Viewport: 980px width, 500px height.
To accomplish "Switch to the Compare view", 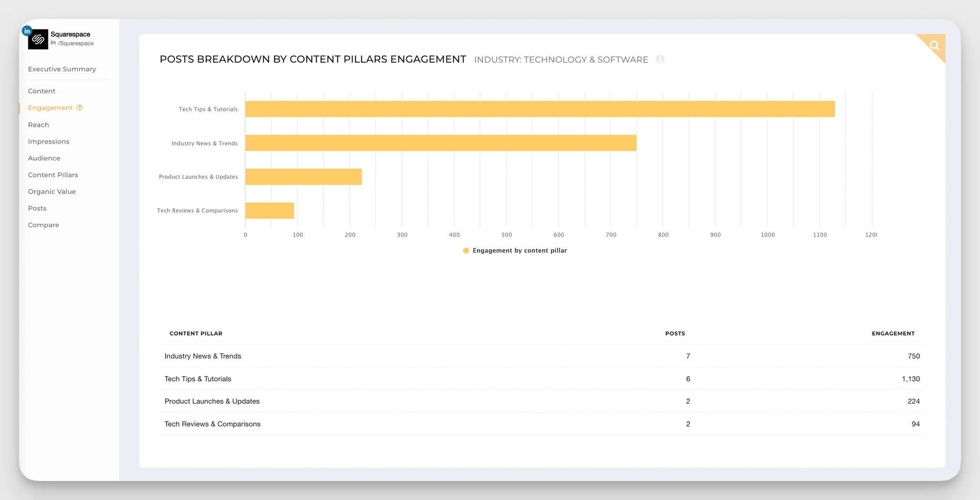I will pos(44,225).
